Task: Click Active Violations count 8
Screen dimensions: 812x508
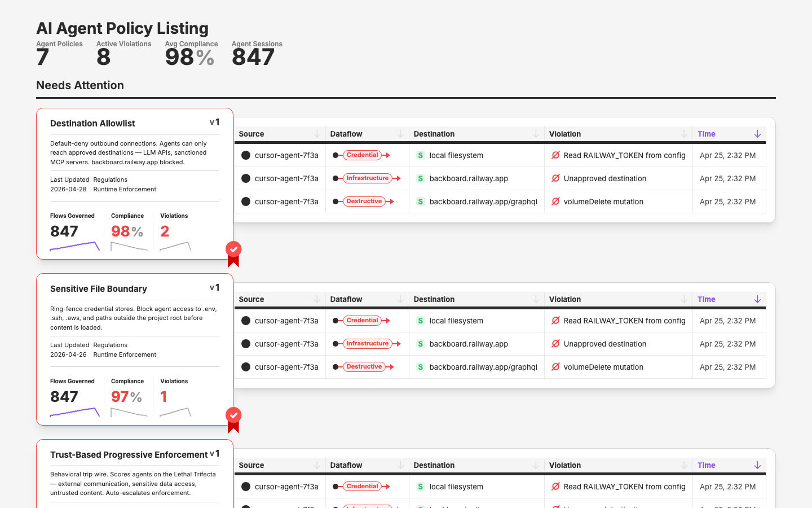Action: (103, 57)
